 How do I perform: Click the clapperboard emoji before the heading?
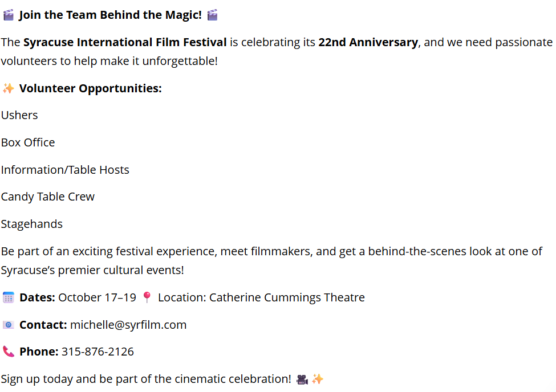pyautogui.click(x=8, y=15)
